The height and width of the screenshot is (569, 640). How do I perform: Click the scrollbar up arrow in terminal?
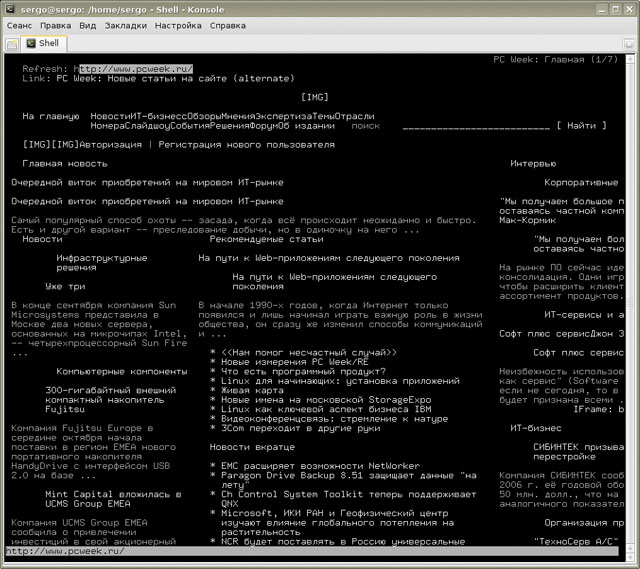(x=630, y=58)
